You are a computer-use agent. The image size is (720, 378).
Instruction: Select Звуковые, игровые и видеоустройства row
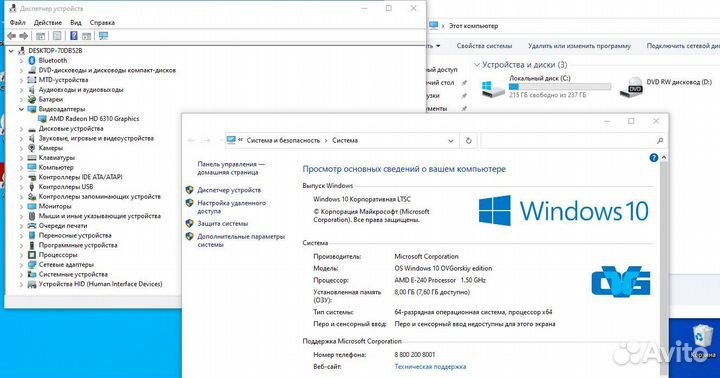tap(96, 138)
